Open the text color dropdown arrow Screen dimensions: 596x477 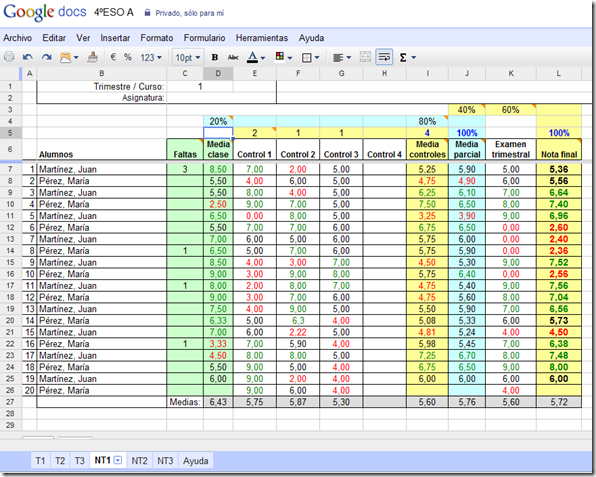point(263,58)
